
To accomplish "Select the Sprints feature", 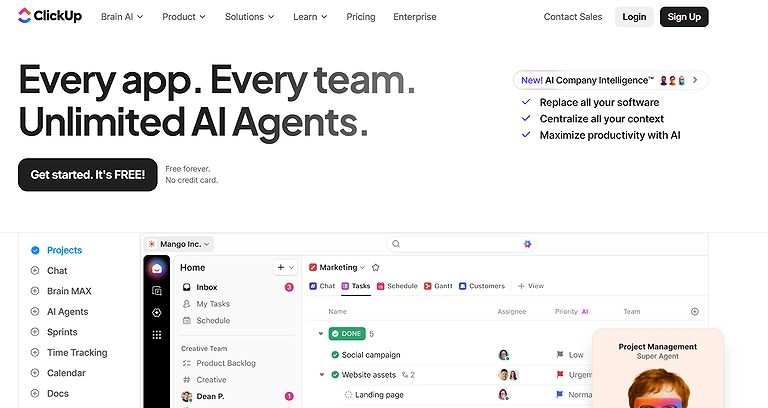I will pyautogui.click(x=62, y=332).
